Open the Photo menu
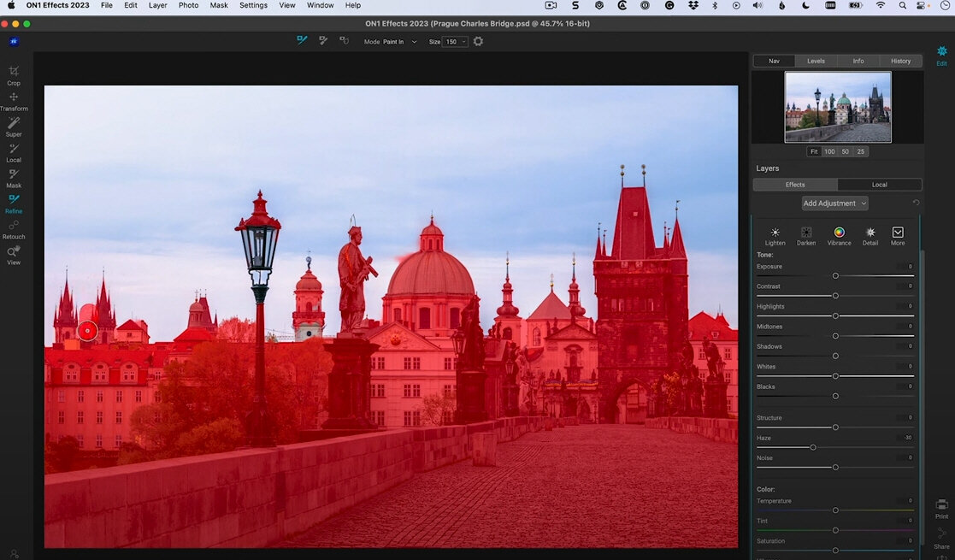Image resolution: width=955 pixels, height=560 pixels. tap(188, 5)
